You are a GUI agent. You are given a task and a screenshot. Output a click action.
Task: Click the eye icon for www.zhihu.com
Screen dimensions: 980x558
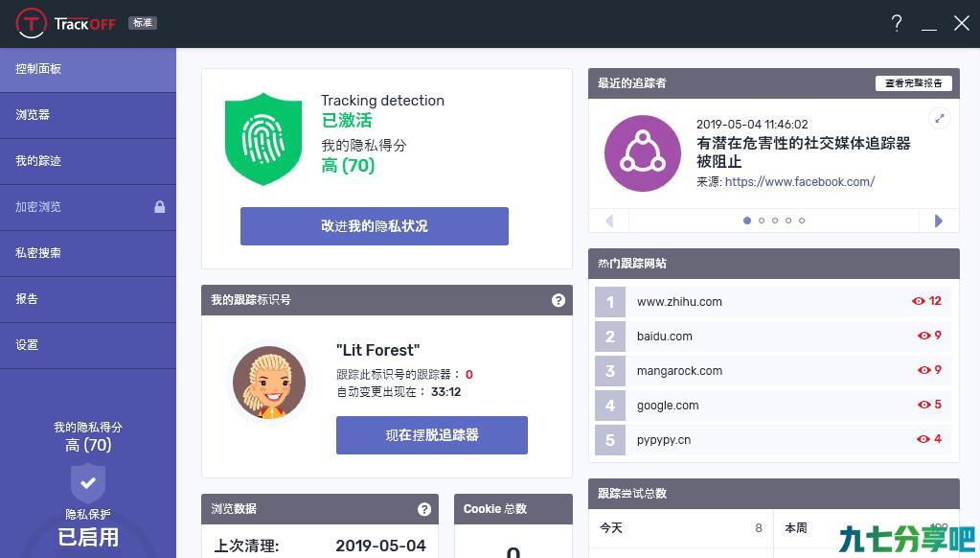click(918, 301)
